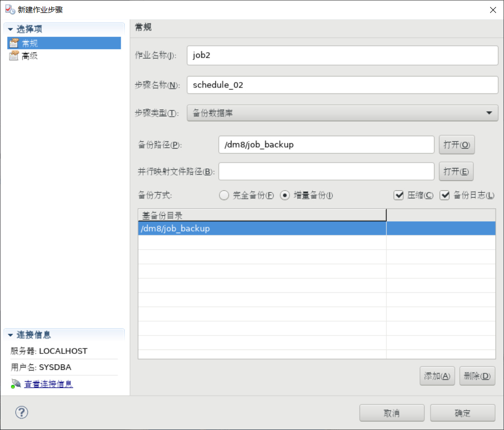Confirm the dialog with the 确定 button

(462, 413)
